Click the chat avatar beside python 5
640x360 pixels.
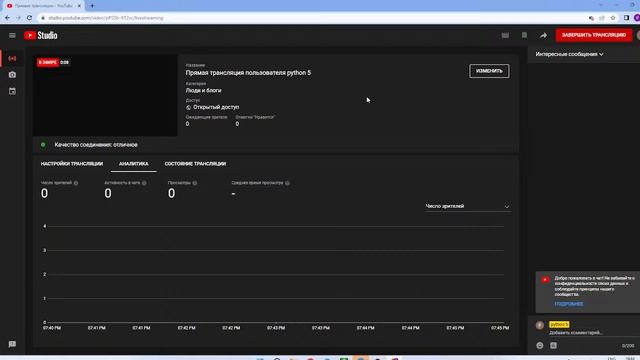coord(540,325)
